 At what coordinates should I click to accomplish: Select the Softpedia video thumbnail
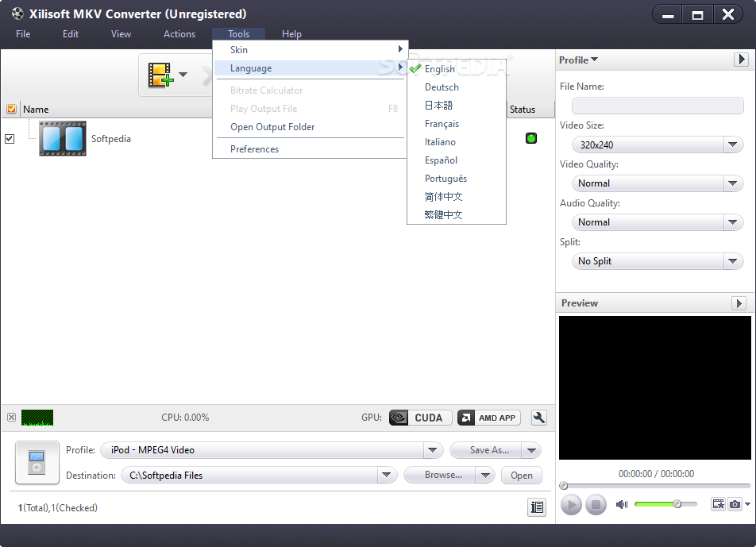[63, 138]
